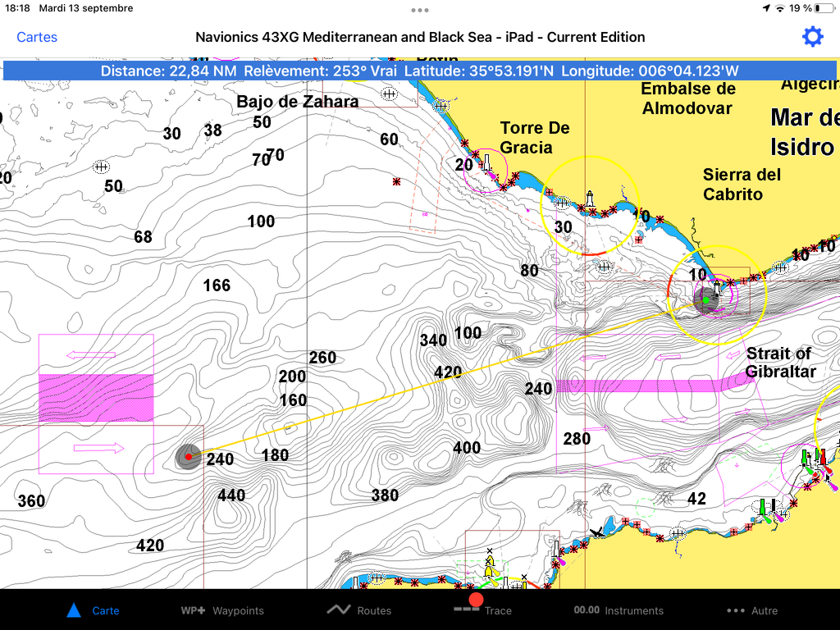840x630 pixels.
Task: Tap the 'Strait of Gibraltar' label
Action: click(x=780, y=362)
